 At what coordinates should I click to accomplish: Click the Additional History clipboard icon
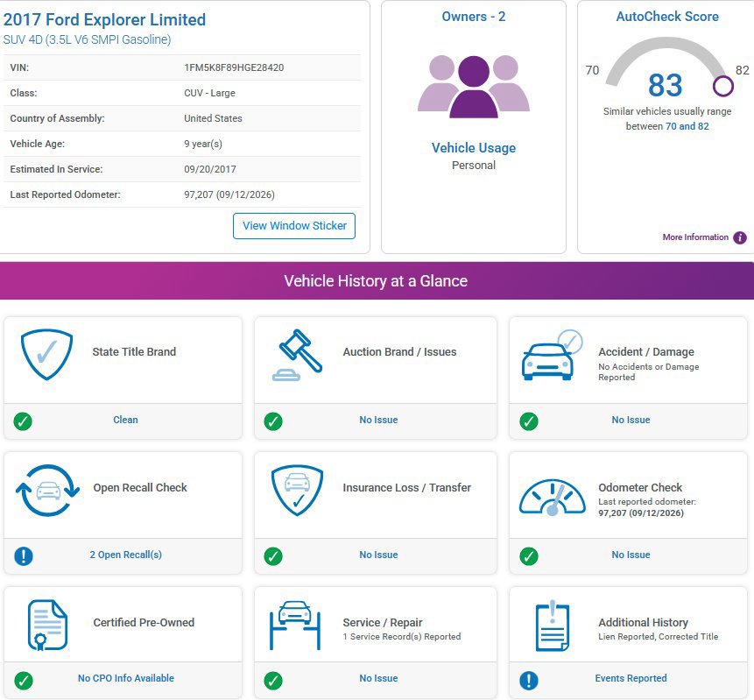pos(553,626)
